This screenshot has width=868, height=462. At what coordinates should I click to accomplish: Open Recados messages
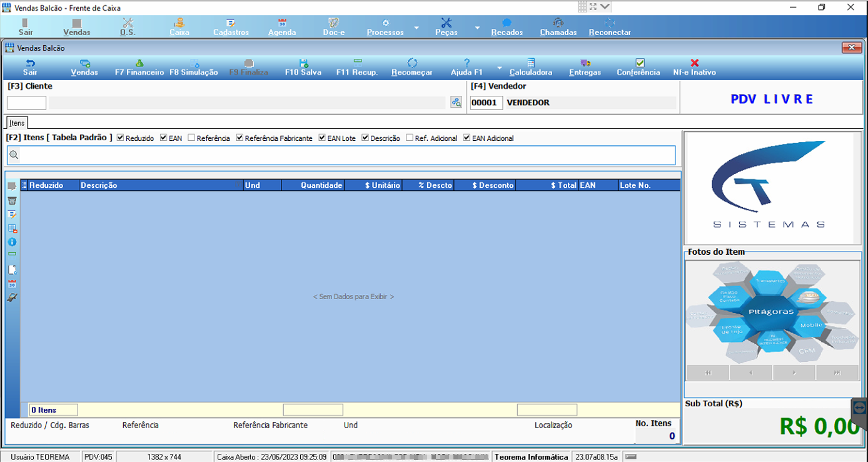point(507,27)
